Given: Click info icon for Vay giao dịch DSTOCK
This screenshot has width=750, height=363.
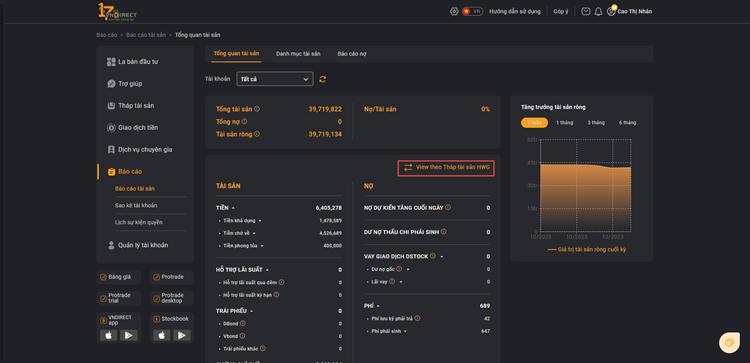Looking at the screenshot, I should (x=432, y=256).
